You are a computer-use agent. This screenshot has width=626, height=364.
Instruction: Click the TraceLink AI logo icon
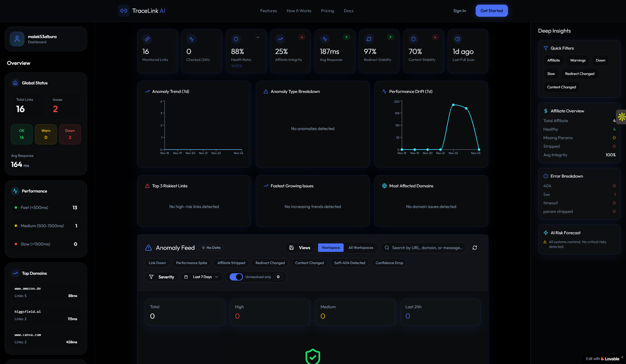point(124,11)
